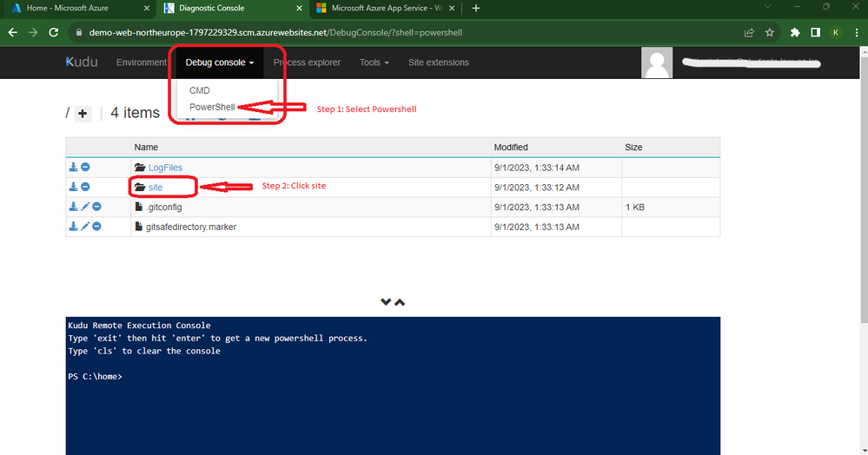Delete the LogFiles folder
868x455 pixels.
[x=85, y=167]
